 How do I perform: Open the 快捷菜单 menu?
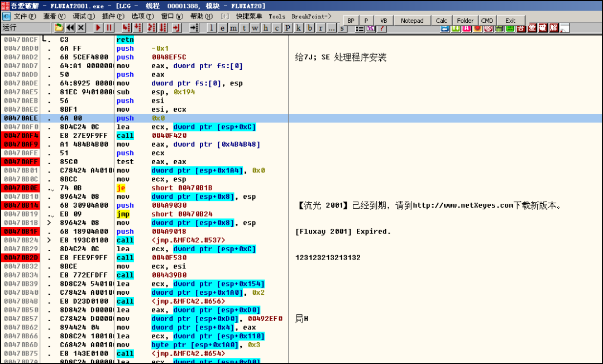pos(249,16)
